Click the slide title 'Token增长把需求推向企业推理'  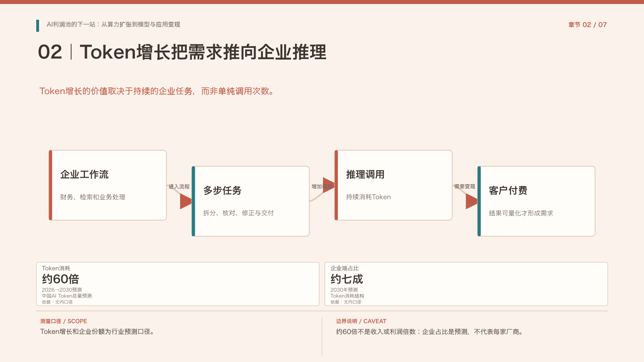point(203,52)
